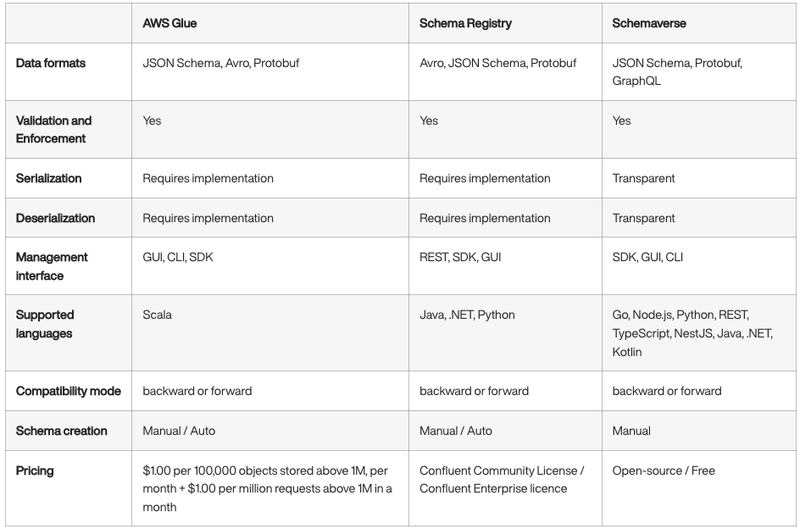
Task: Click Schemaverse's 'Manual' schema creation cell
Action: (631, 431)
